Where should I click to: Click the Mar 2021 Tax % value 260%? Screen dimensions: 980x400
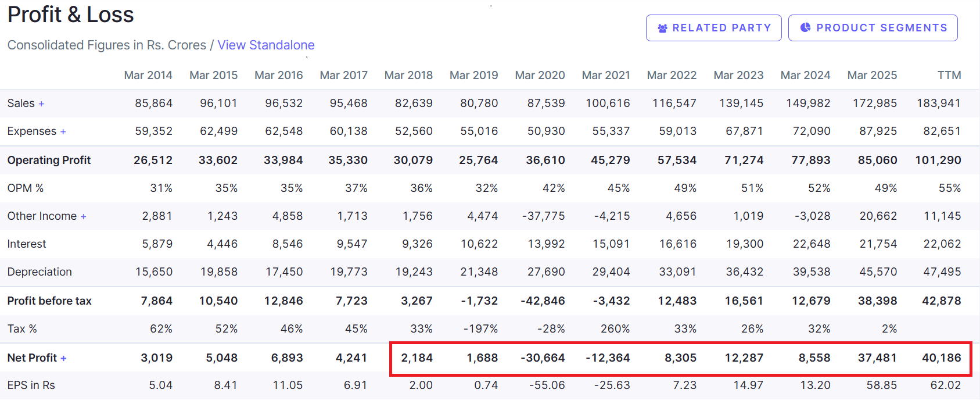point(615,329)
